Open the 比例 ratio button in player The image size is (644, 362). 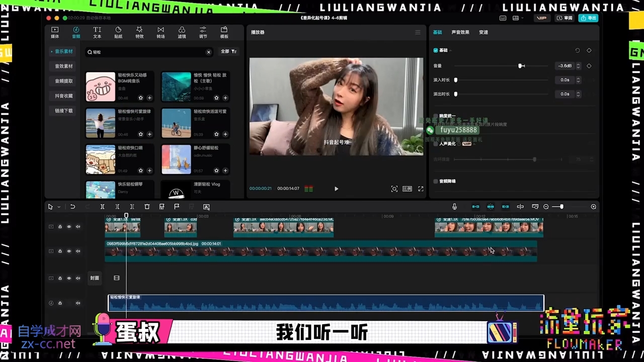click(x=408, y=189)
